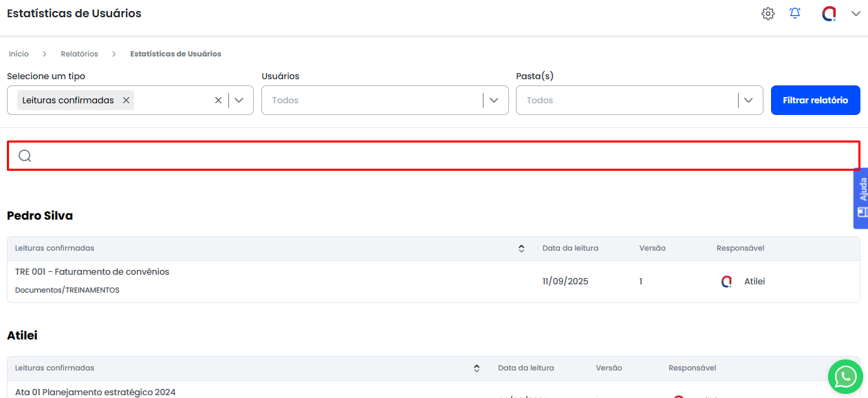Remove the 'Leituras confirmadas' tag
Image resolution: width=868 pixels, height=398 pixels.
point(126,101)
